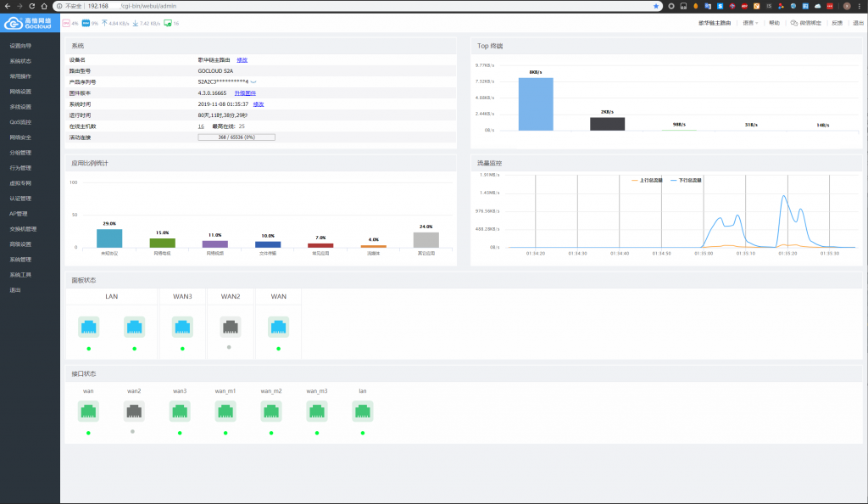
Task: Open 设置向导 in the sidebar
Action: (x=20, y=46)
